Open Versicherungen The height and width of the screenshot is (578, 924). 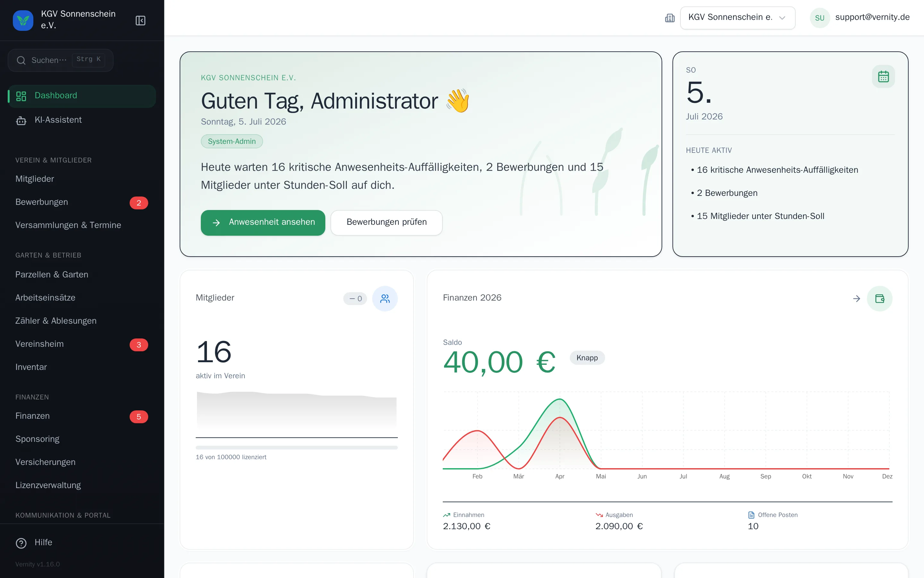82,462
